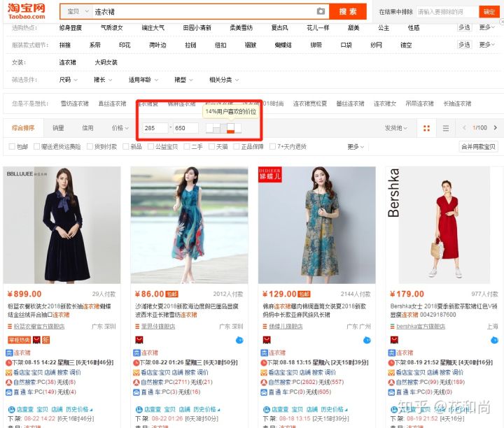504x428 pixels.
Task: Check the 天猫 filter
Action: [211, 147]
